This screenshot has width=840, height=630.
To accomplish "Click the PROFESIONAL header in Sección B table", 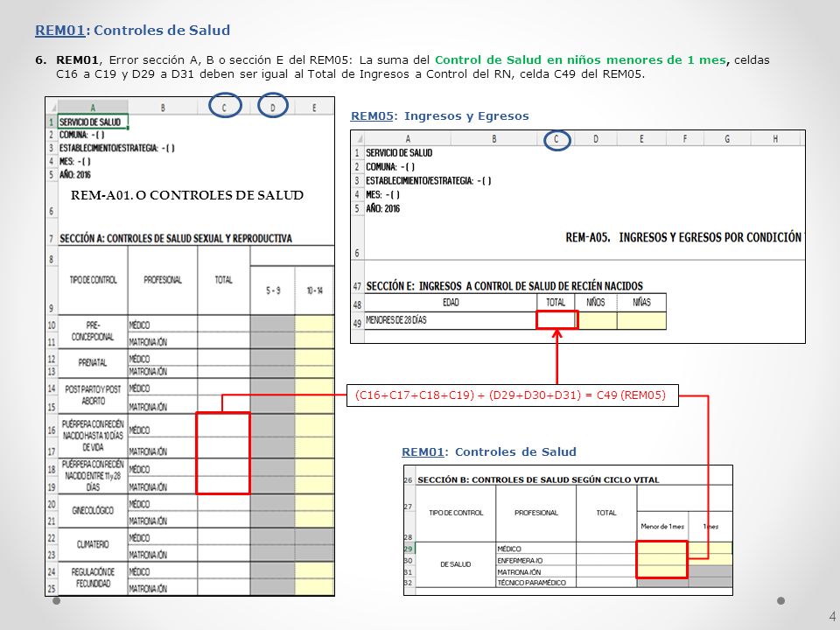I will coord(535,513).
